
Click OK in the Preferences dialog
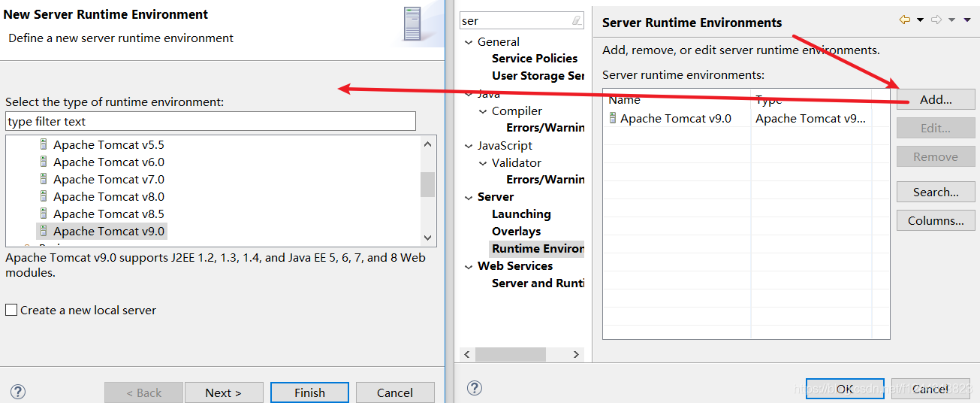(x=845, y=389)
